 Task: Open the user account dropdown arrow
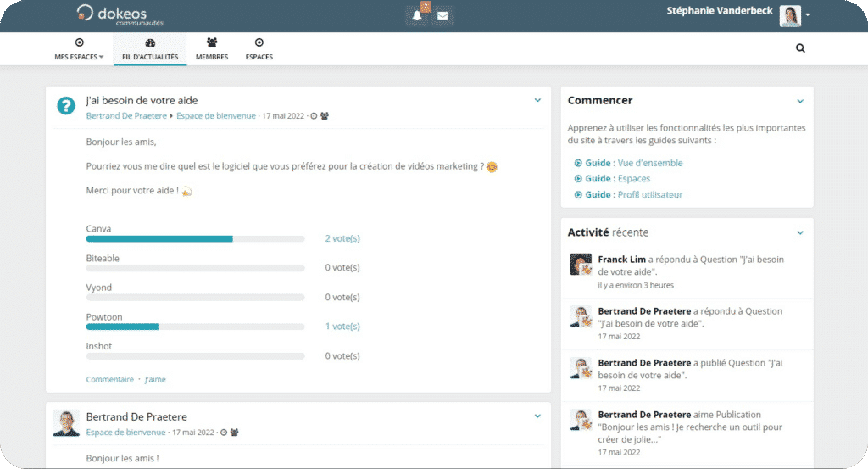[x=808, y=15]
